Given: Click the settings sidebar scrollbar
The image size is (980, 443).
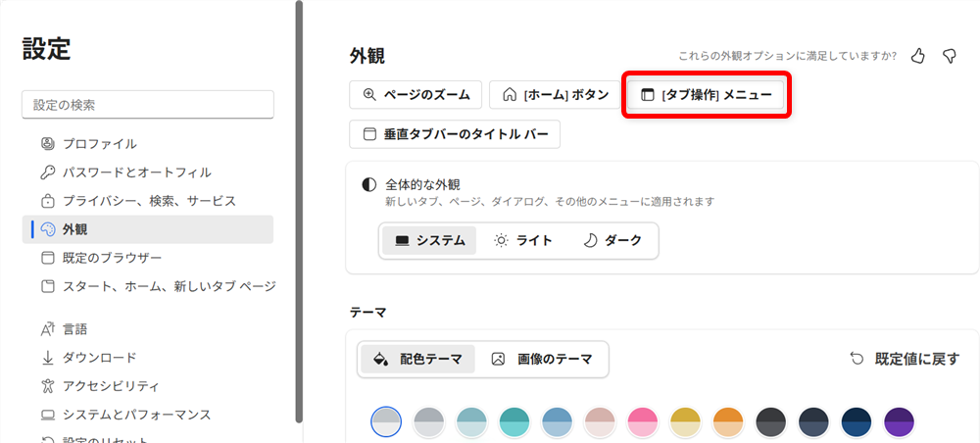Looking at the screenshot, I should 299,213.
